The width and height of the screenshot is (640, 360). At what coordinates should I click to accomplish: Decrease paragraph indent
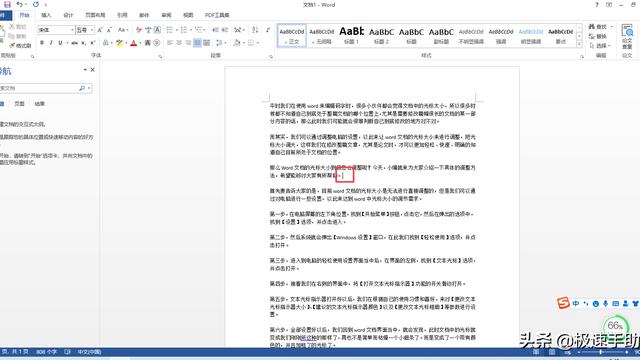[x=216, y=30]
